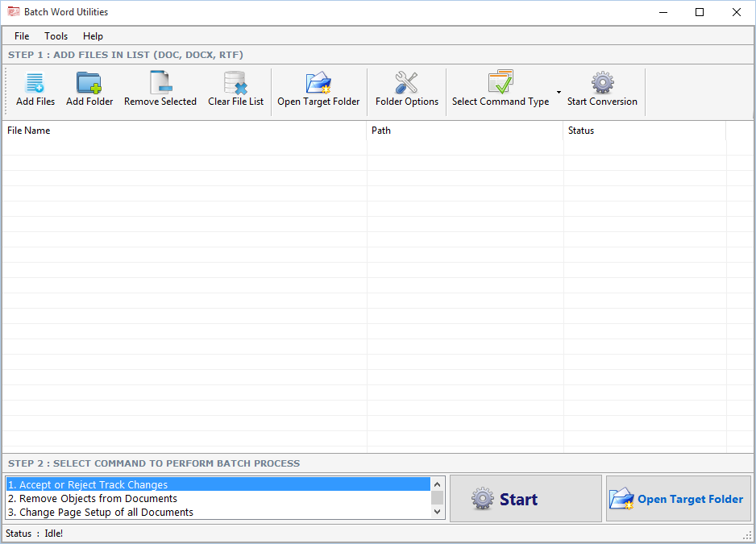The width and height of the screenshot is (756, 544).
Task: Click the command list scrollbar thumb
Action: pyautogui.click(x=438, y=497)
